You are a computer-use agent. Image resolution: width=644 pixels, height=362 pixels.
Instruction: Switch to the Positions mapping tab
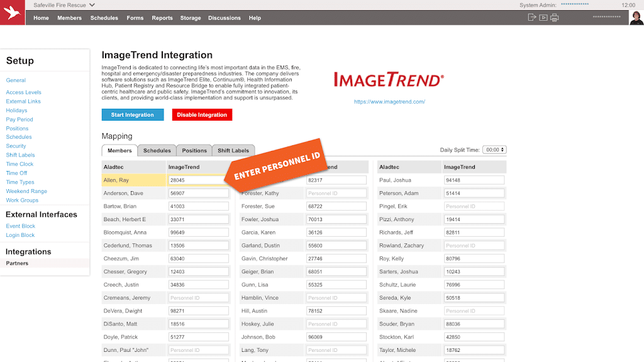point(194,151)
